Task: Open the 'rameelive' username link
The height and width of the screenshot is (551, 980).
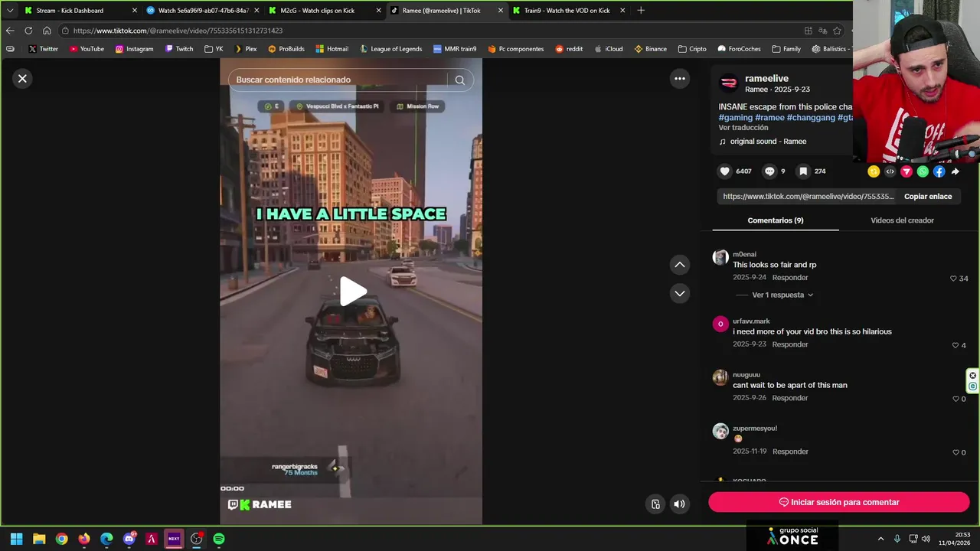Action: [766, 78]
